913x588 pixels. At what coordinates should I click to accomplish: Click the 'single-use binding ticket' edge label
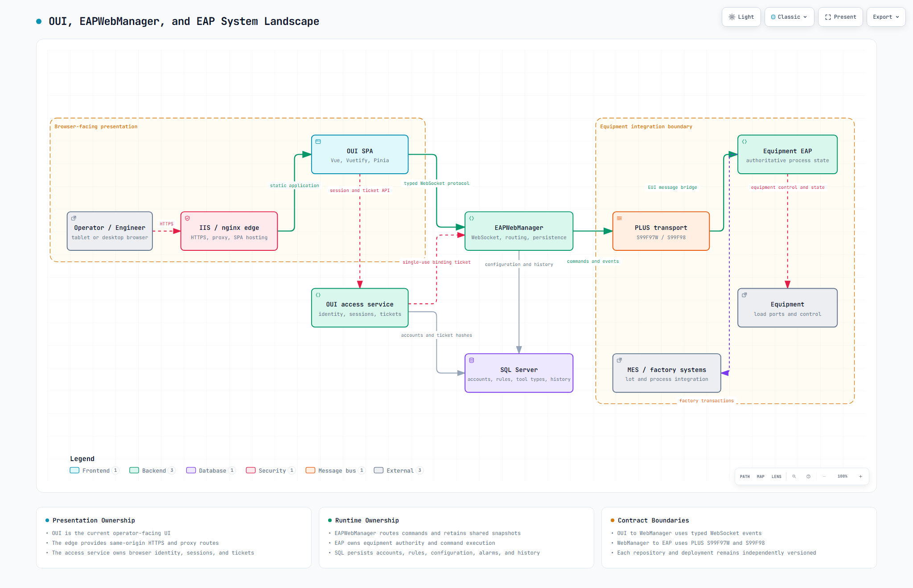coord(436,262)
